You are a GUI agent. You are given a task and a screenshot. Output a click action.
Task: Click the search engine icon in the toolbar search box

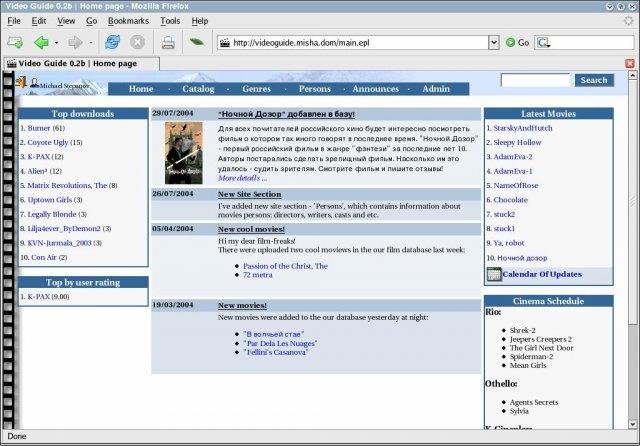[x=543, y=42]
